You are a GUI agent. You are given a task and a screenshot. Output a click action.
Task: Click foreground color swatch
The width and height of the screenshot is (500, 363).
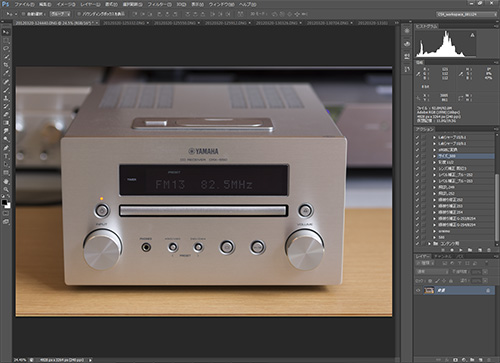(4, 202)
